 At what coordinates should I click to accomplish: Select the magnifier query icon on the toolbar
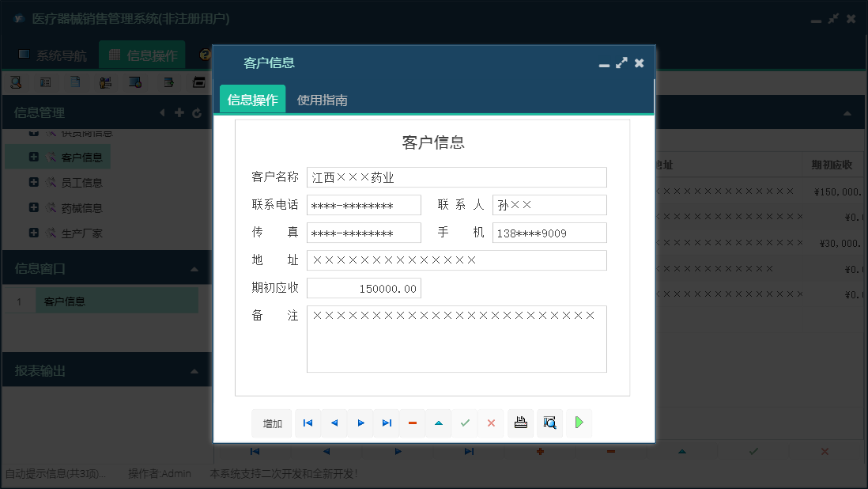(17, 81)
